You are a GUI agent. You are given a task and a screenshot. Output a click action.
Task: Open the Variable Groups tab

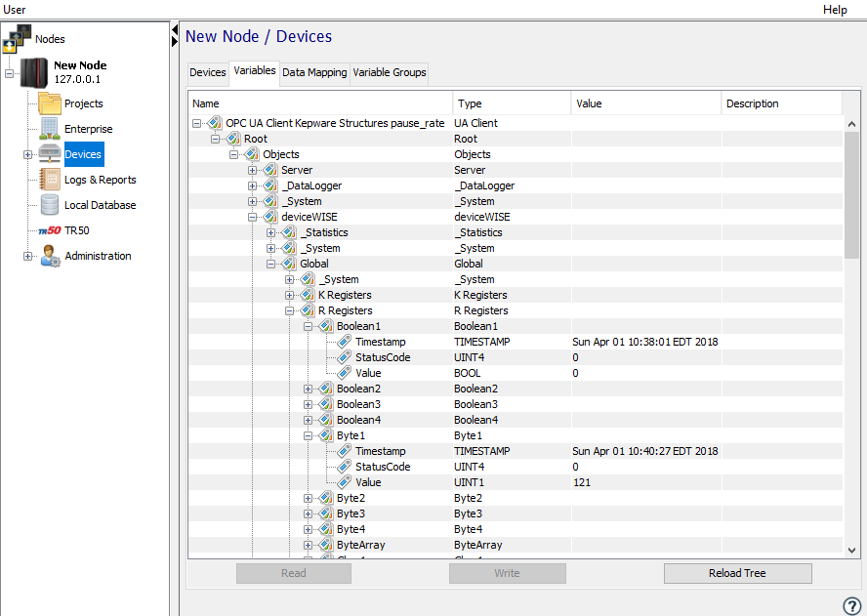pyautogui.click(x=392, y=72)
